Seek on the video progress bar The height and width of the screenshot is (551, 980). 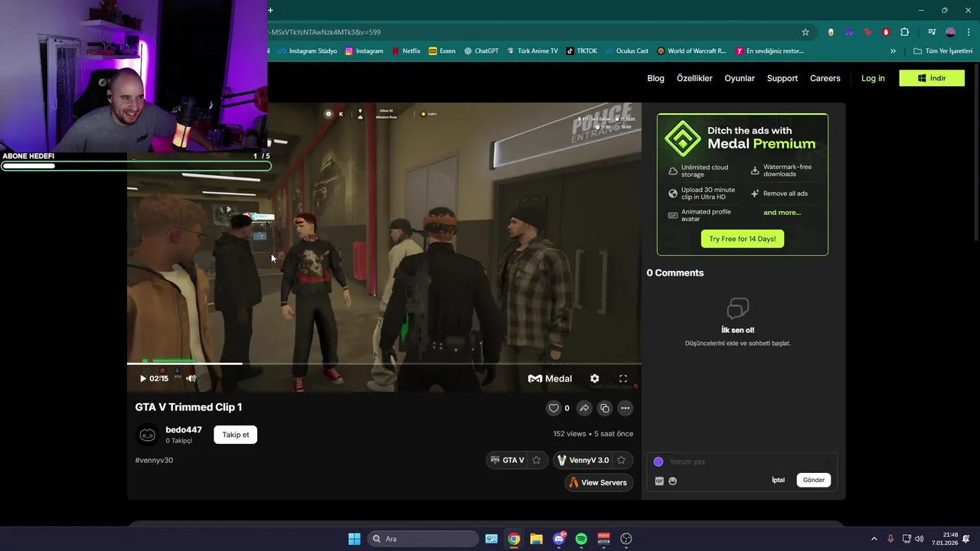384,363
